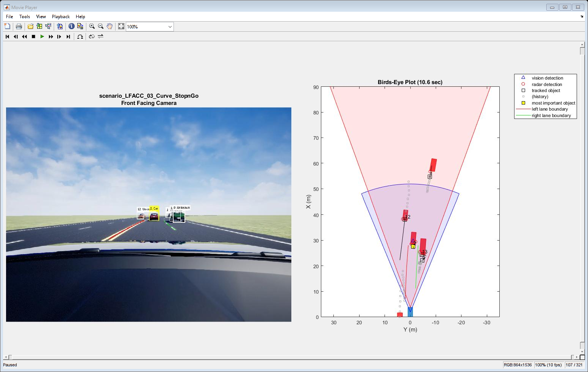This screenshot has width=588, height=372.
Task: Click 'RGB:864x1536' status field
Action: (518, 365)
